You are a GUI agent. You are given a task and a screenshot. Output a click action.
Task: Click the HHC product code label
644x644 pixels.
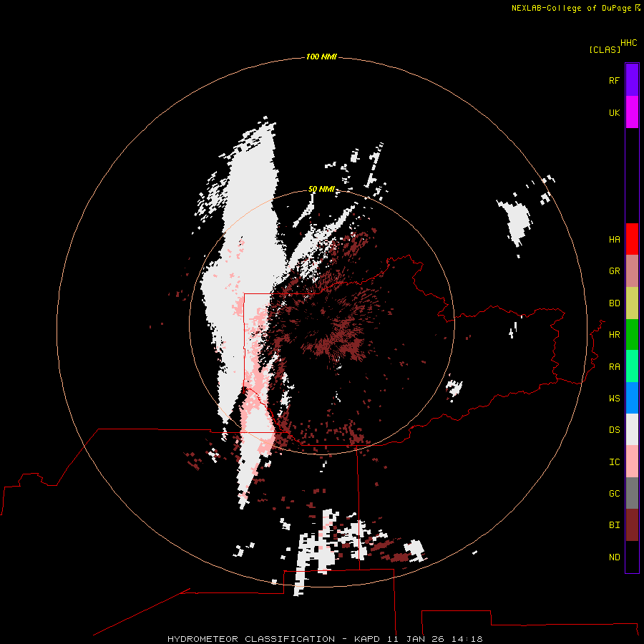pos(629,43)
